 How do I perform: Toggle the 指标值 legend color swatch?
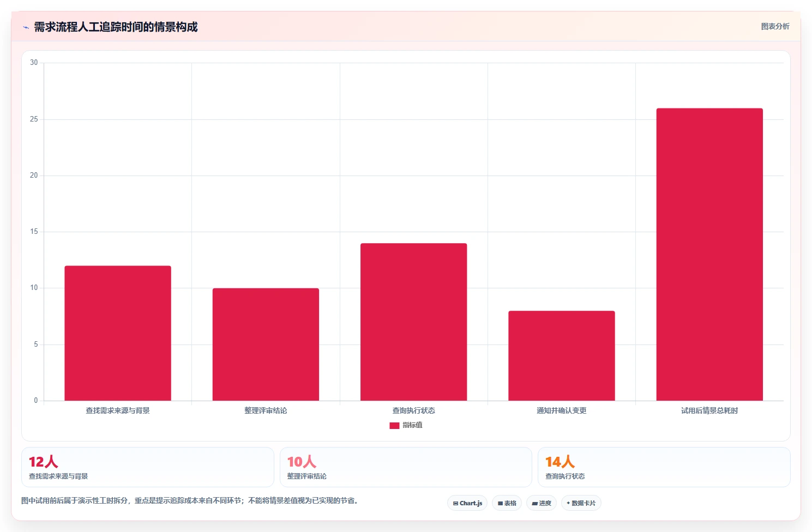[394, 425]
